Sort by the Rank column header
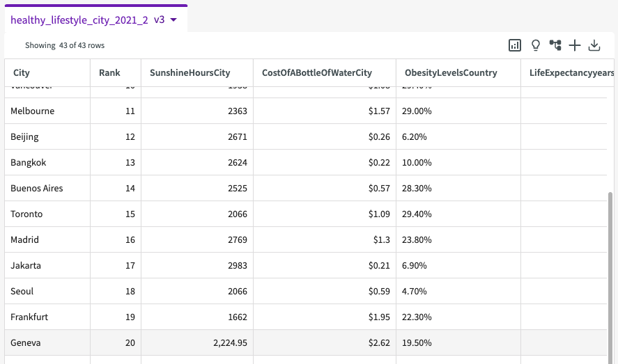This screenshot has height=364, width=618. click(116, 73)
